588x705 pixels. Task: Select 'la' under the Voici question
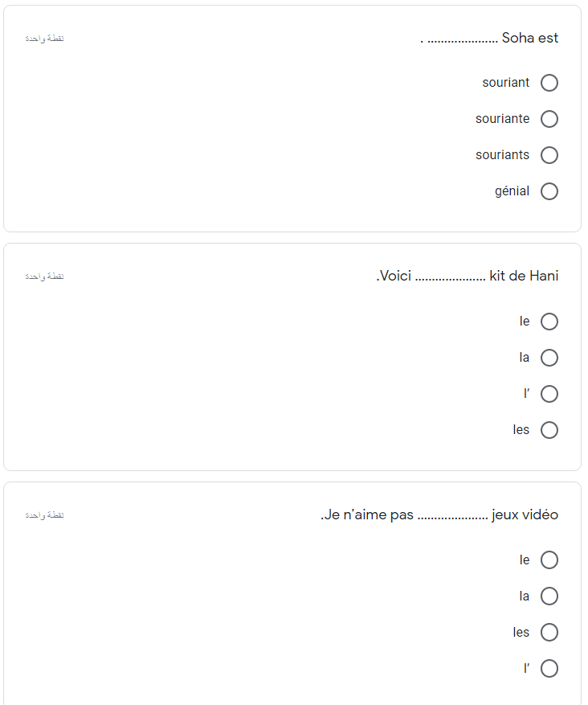click(x=549, y=358)
